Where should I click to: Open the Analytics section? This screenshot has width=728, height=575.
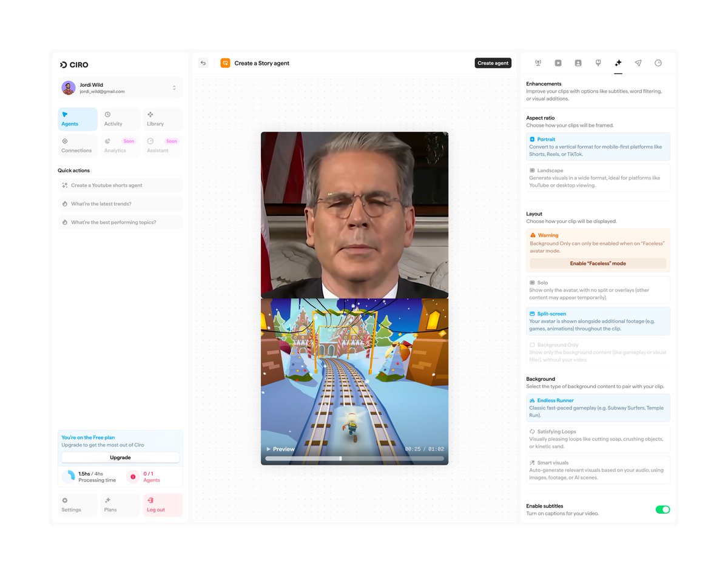pyautogui.click(x=120, y=146)
